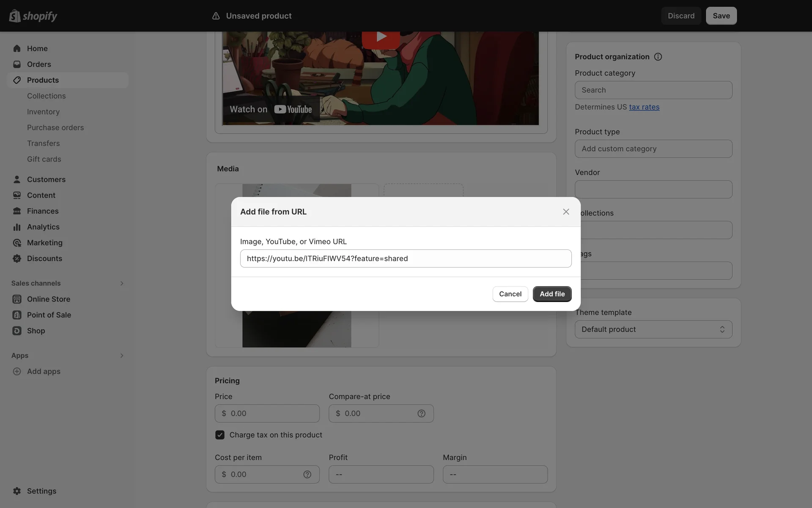
Task: Go to Collections in the sidebar
Action: [47, 96]
